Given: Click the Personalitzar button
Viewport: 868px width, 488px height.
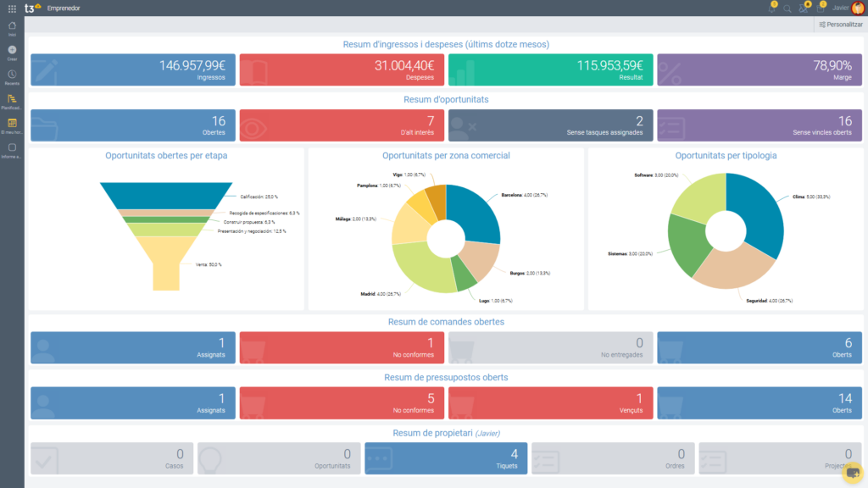Looking at the screenshot, I should (x=839, y=25).
